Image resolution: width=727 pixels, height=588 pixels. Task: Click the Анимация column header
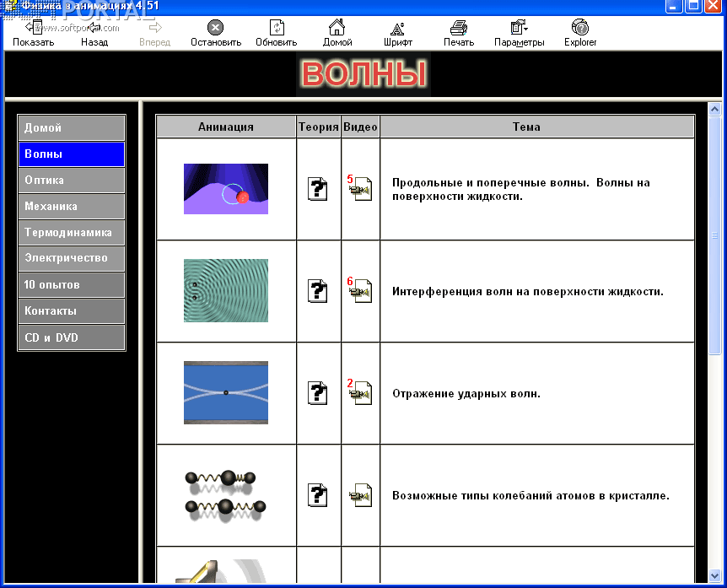(x=226, y=127)
